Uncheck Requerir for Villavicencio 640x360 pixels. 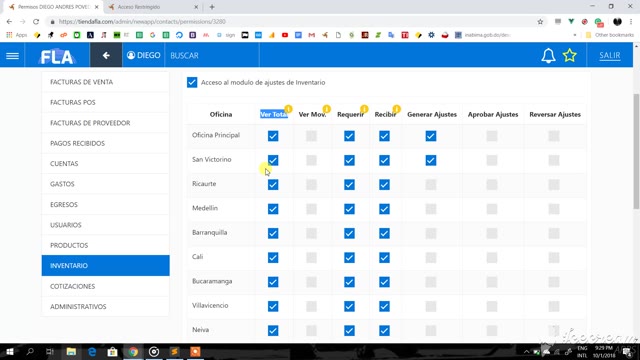click(x=349, y=307)
